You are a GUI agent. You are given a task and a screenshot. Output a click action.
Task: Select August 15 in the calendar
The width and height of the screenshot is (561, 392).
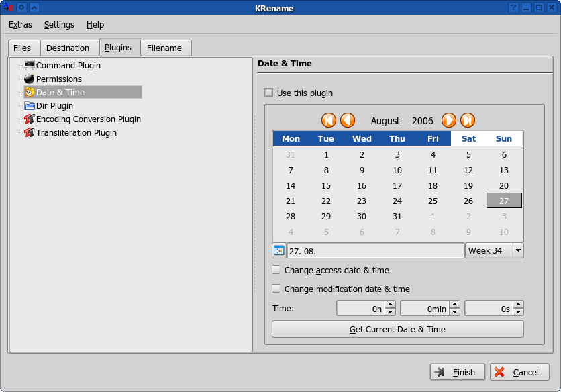(x=326, y=185)
